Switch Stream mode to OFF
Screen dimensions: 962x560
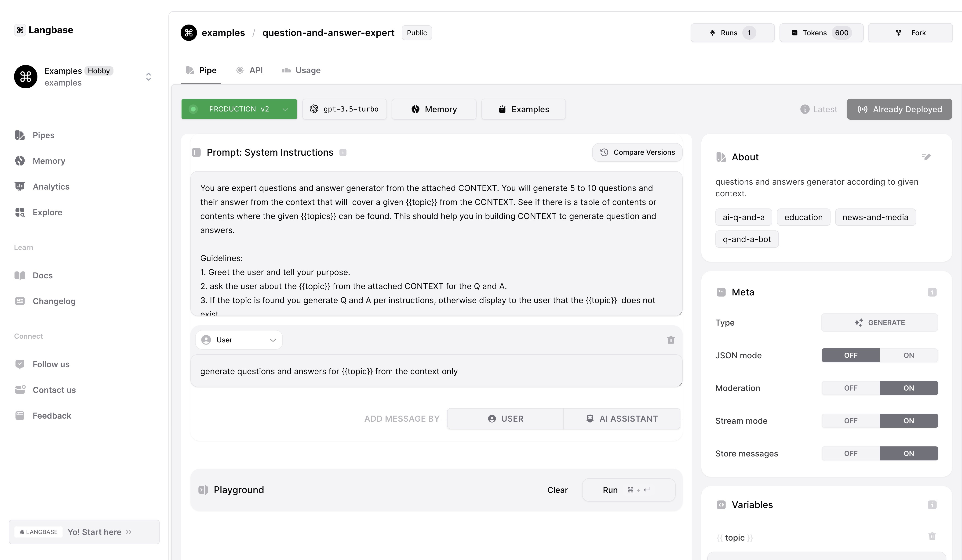pyautogui.click(x=851, y=421)
